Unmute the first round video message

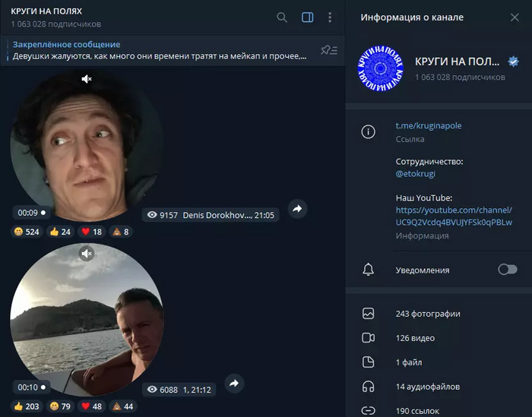(87, 79)
